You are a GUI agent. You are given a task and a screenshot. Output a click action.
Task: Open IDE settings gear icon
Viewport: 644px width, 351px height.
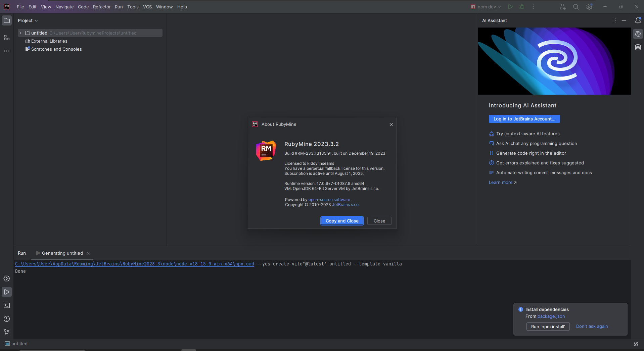589,7
